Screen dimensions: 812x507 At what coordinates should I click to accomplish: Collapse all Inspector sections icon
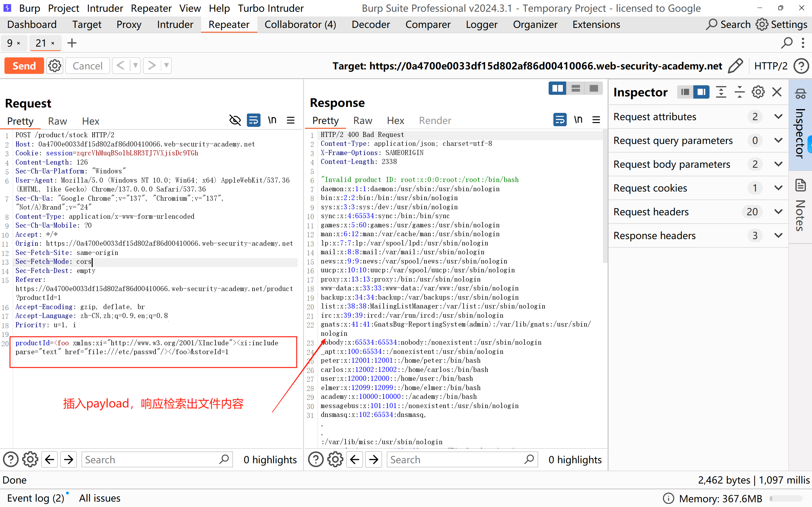tap(739, 92)
